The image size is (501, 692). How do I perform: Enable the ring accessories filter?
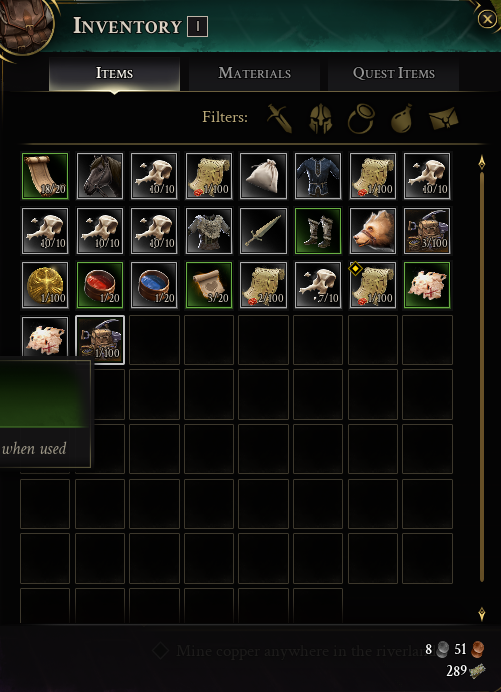click(x=361, y=118)
